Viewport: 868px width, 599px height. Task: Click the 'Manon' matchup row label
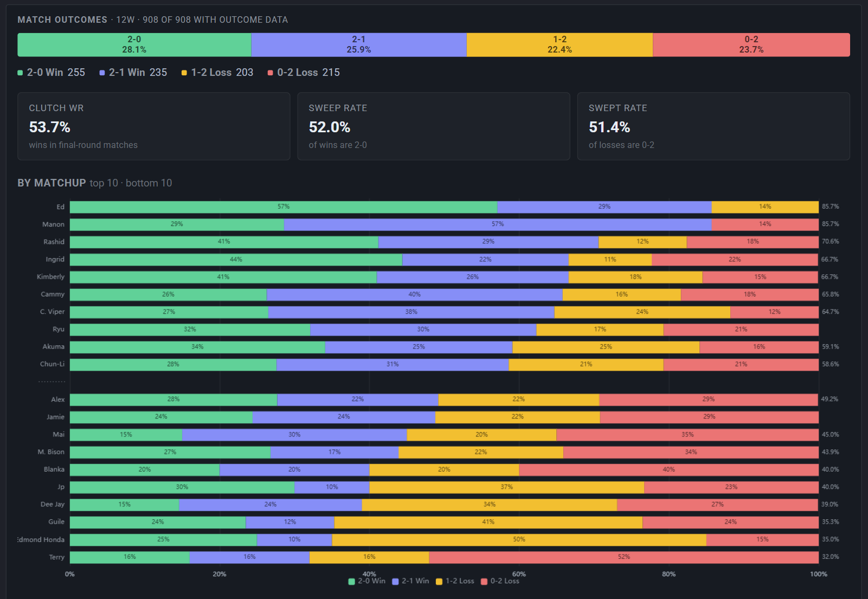pos(53,224)
